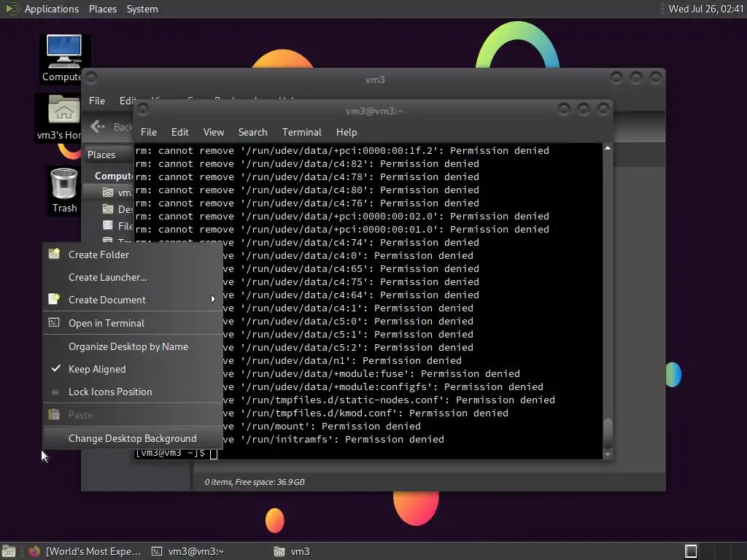Switch to vm3 file manager taskbar button

(x=293, y=551)
